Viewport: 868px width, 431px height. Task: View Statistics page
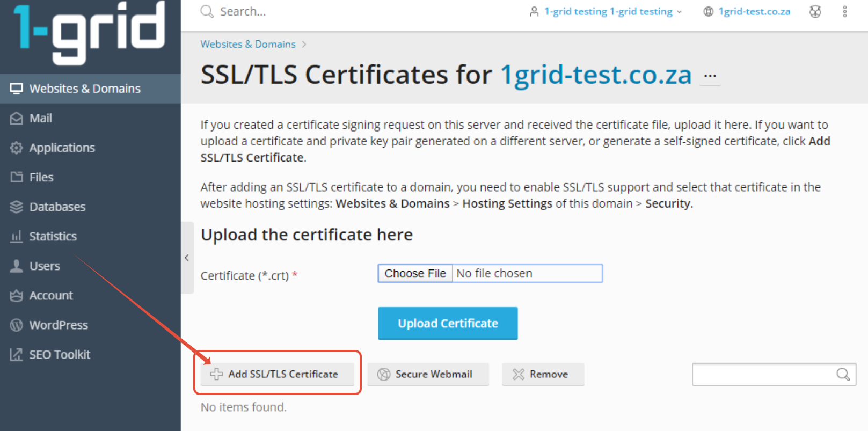pos(90,236)
